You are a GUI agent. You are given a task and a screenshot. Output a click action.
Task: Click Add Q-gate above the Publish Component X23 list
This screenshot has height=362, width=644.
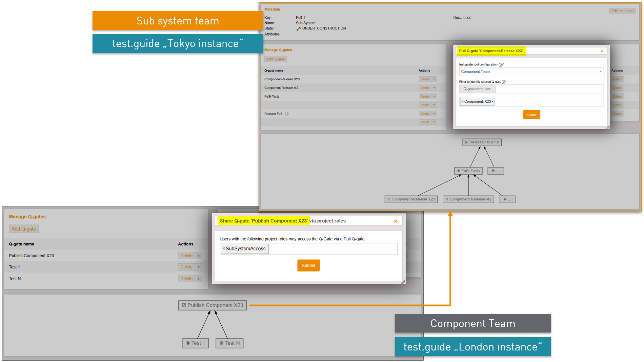(x=24, y=229)
